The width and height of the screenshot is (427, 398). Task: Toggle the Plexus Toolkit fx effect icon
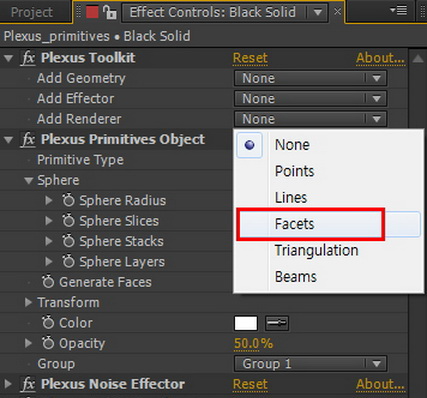pyautogui.click(x=28, y=58)
